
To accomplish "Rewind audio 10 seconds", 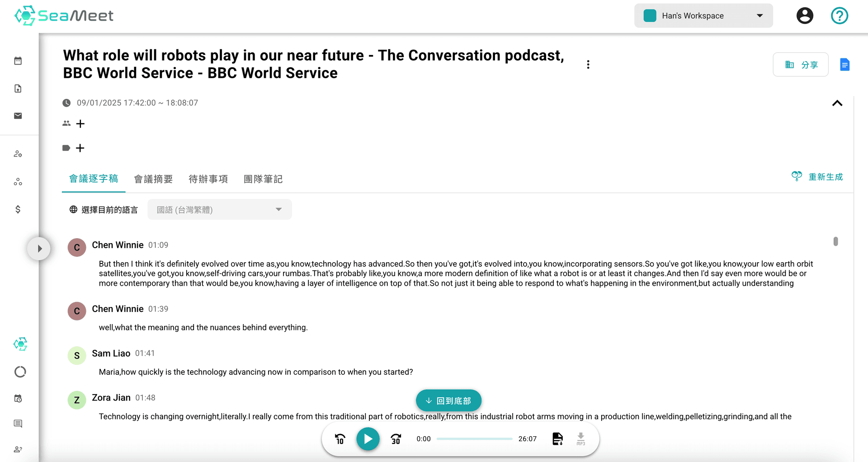I will pos(340,439).
